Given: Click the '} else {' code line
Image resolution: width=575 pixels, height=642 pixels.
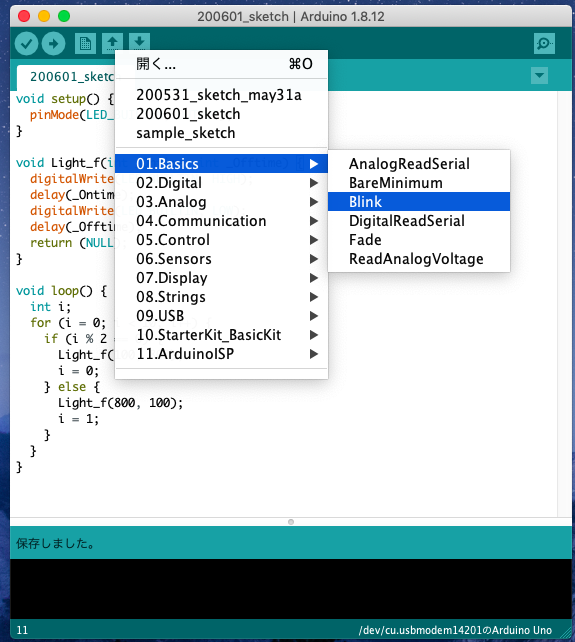Looking at the screenshot, I should 72,387.
